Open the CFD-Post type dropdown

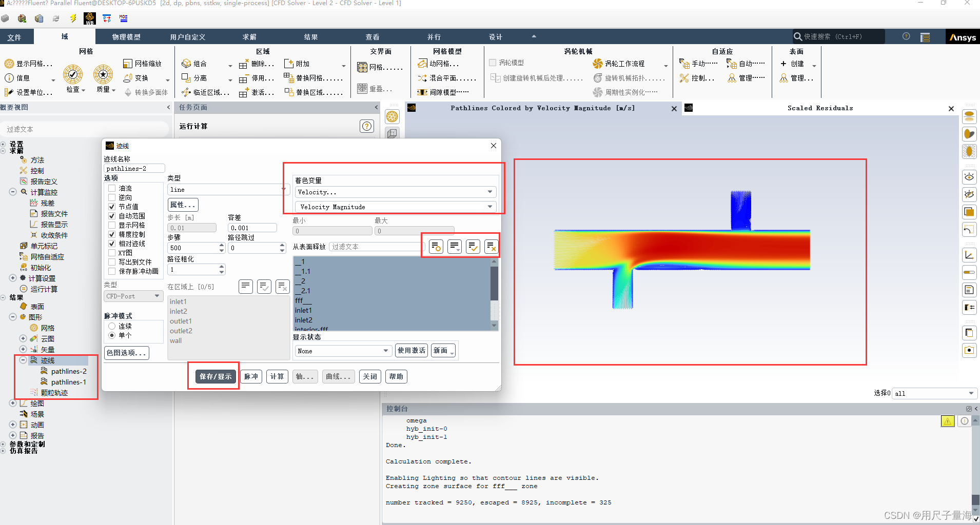(133, 296)
